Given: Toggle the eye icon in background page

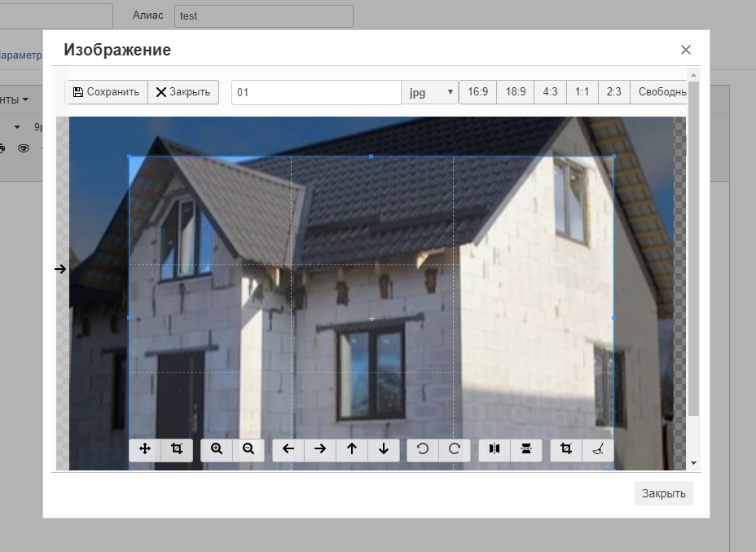Looking at the screenshot, I should pyautogui.click(x=23, y=148).
